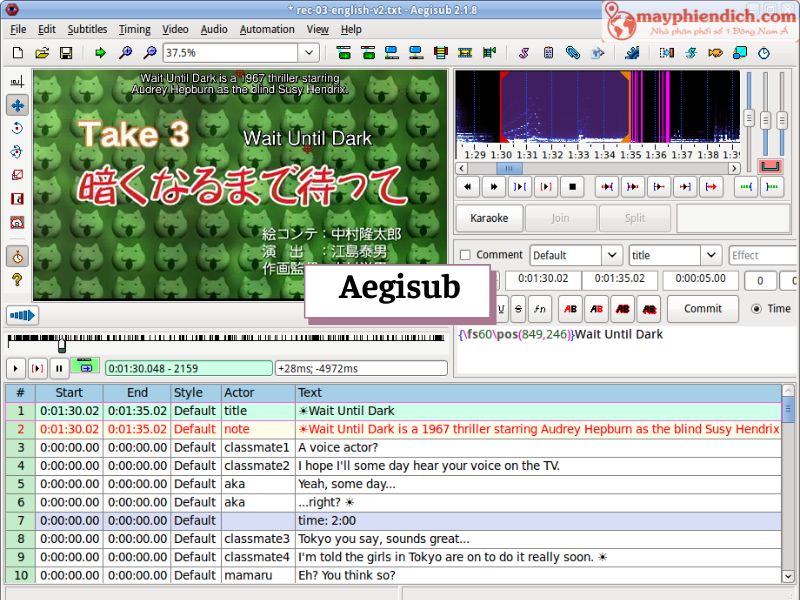
Task: Open the Automation menu
Action: coord(267,29)
